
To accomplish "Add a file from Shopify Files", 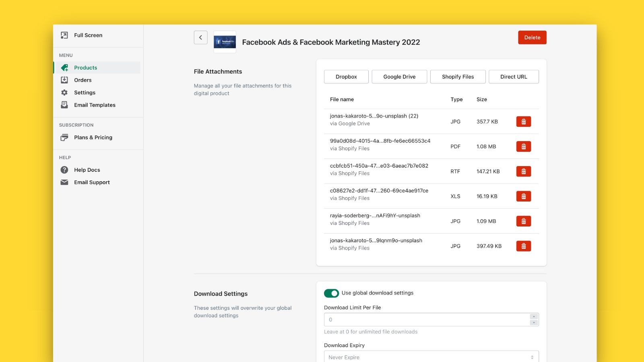I will pyautogui.click(x=458, y=77).
